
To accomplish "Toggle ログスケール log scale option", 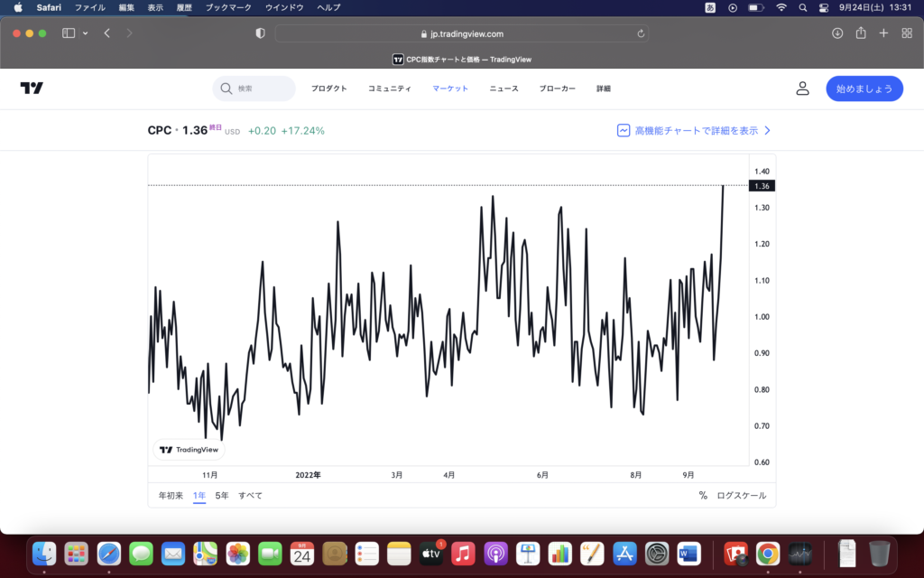I will pyautogui.click(x=741, y=496).
